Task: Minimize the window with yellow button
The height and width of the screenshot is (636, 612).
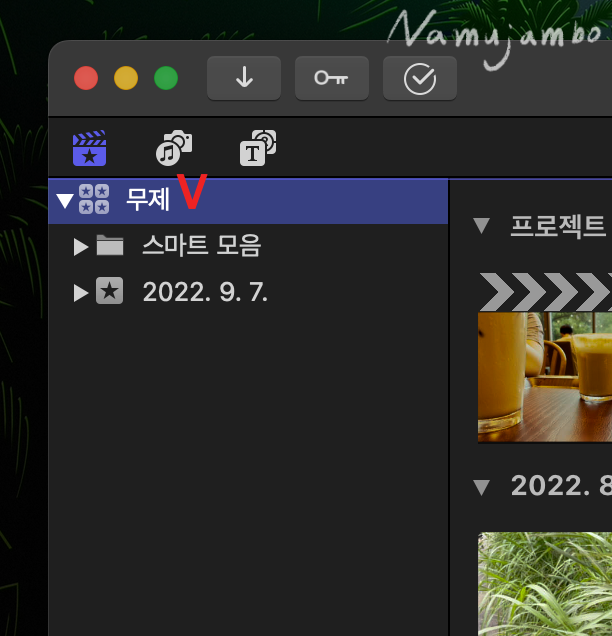Action: click(126, 78)
